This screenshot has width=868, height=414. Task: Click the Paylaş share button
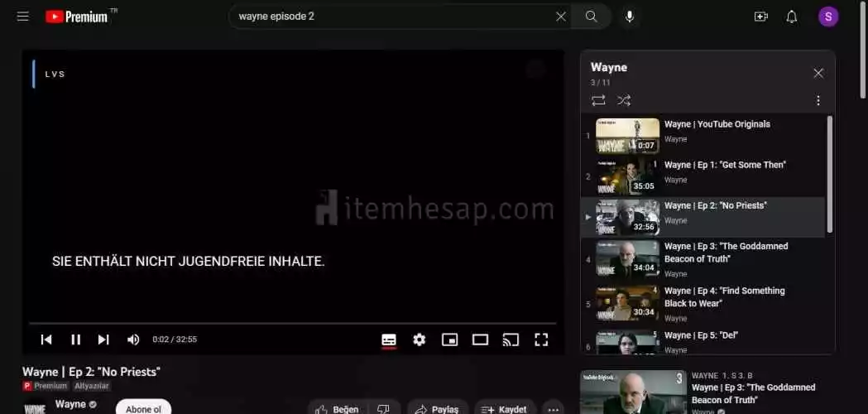436,409
